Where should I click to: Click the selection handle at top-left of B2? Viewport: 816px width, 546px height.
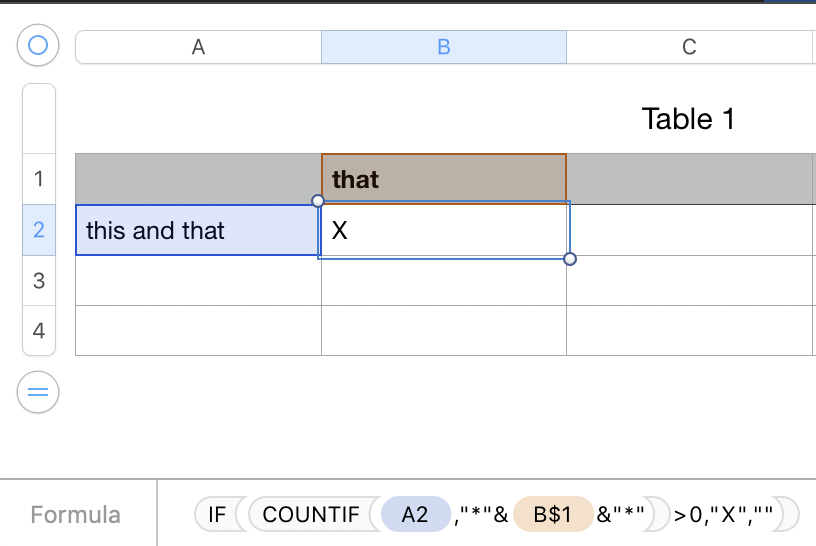coord(318,201)
